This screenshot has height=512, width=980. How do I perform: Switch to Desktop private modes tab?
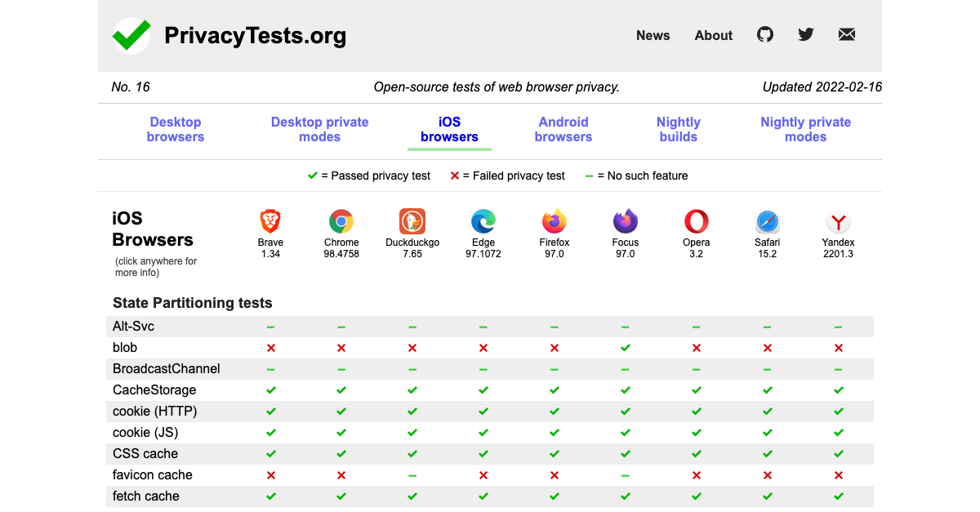[x=319, y=129]
